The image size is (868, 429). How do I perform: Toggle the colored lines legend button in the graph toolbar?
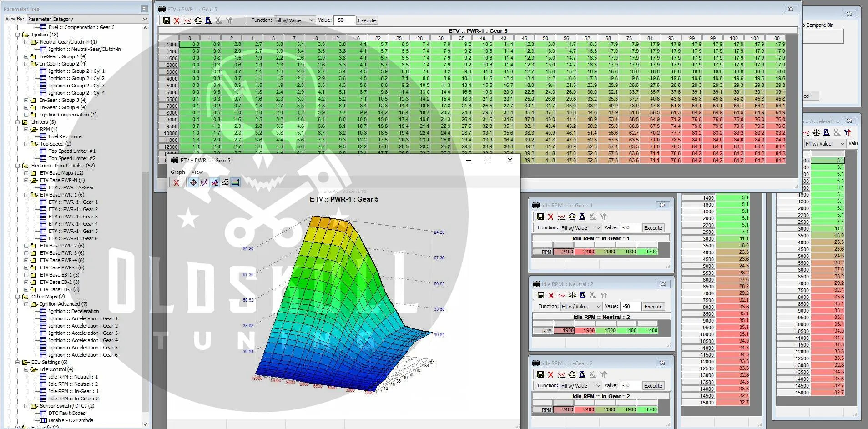[x=236, y=183]
